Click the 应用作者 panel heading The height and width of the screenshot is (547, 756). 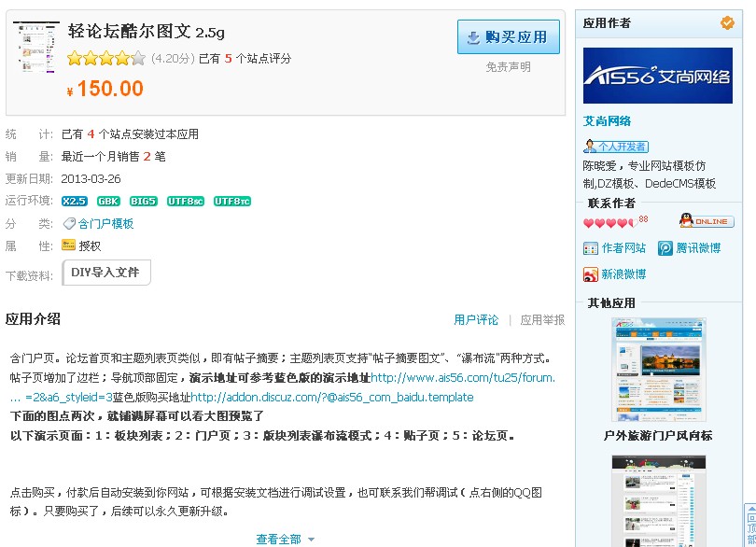pos(607,22)
